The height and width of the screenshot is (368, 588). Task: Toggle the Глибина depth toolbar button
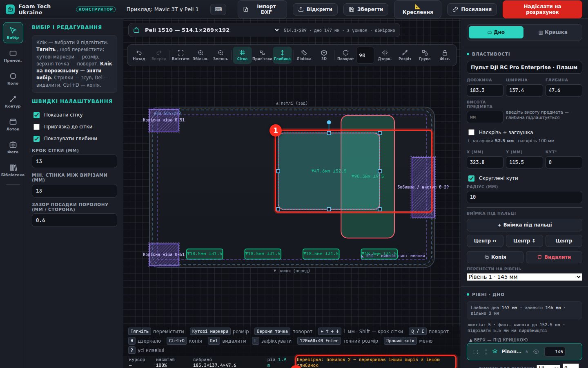coord(282,55)
